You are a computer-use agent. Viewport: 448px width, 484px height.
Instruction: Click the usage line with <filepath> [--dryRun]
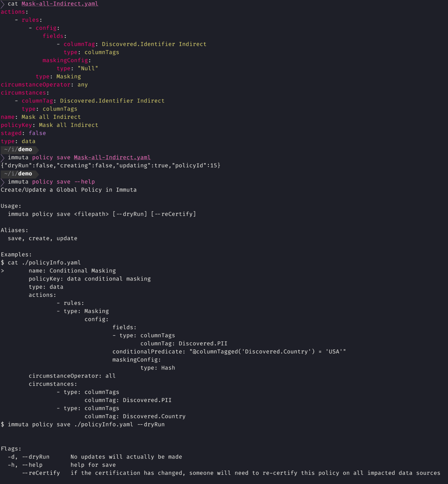coord(102,214)
